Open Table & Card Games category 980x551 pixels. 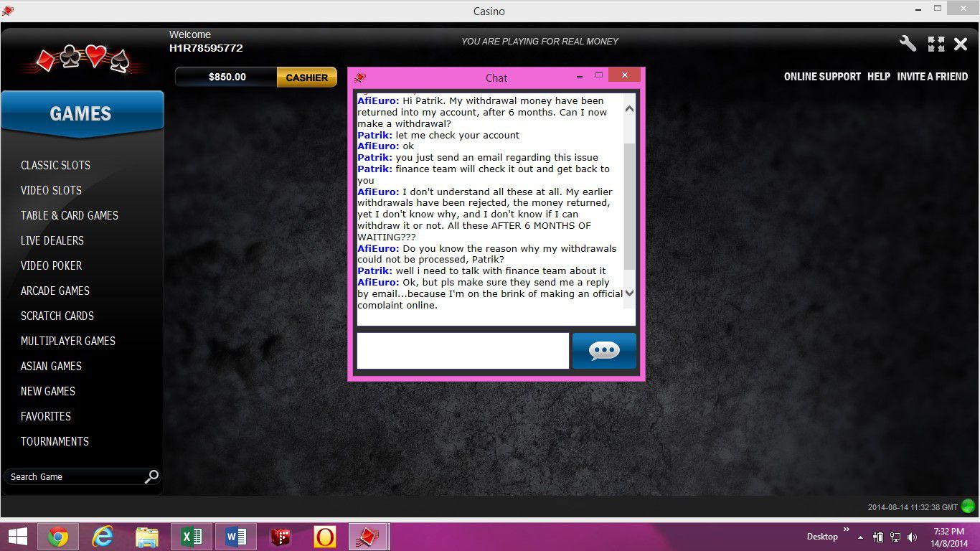click(x=70, y=215)
